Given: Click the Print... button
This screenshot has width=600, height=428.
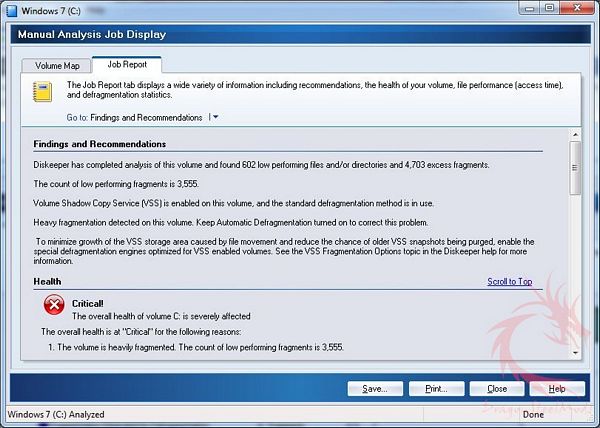Looking at the screenshot, I should 436,389.
